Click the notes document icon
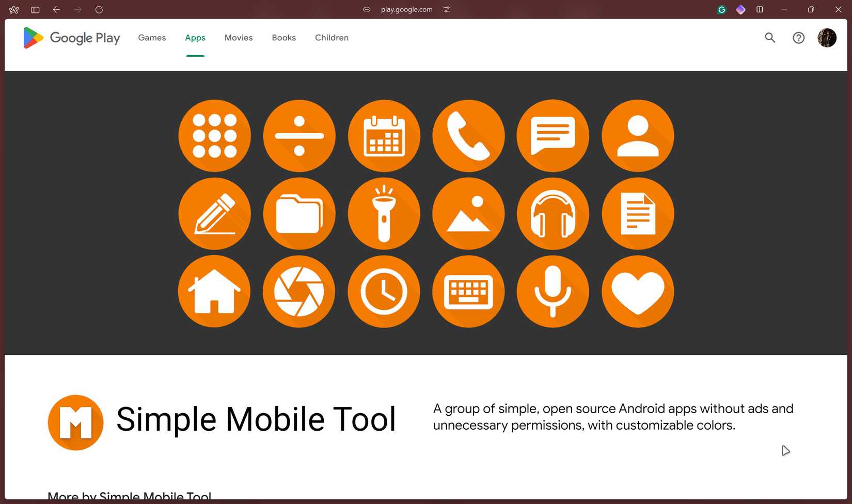The image size is (852, 504). 638,213
